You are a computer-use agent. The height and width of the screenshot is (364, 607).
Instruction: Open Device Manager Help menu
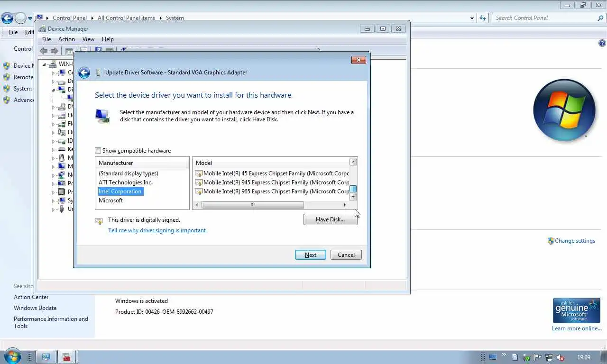108,39
